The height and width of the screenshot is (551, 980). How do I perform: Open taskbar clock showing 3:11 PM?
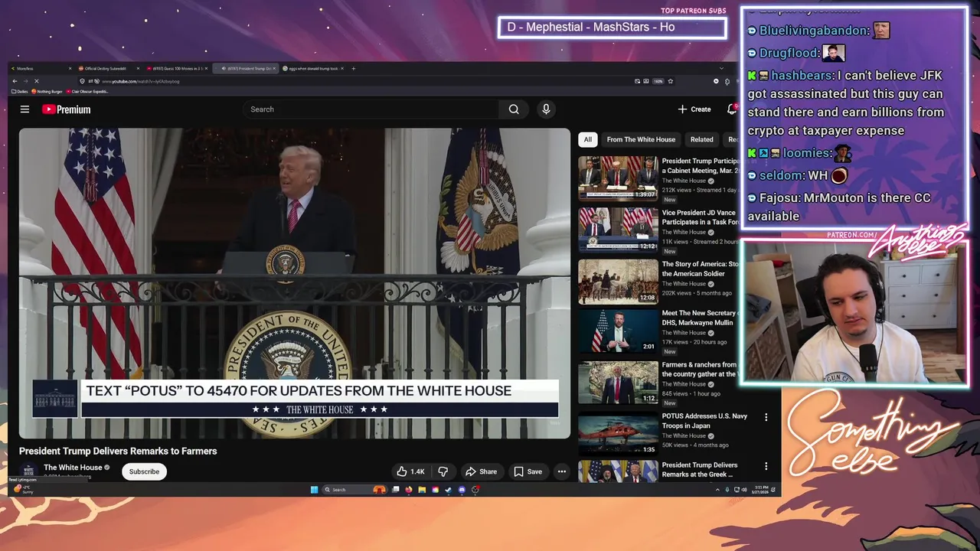click(760, 490)
